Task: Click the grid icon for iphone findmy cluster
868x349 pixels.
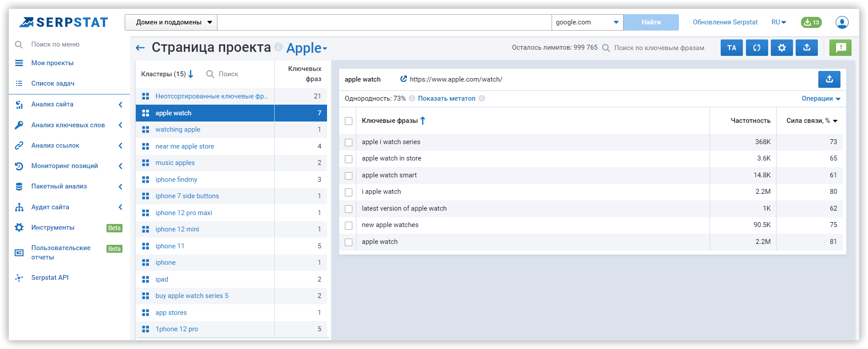Action: pyautogui.click(x=146, y=180)
